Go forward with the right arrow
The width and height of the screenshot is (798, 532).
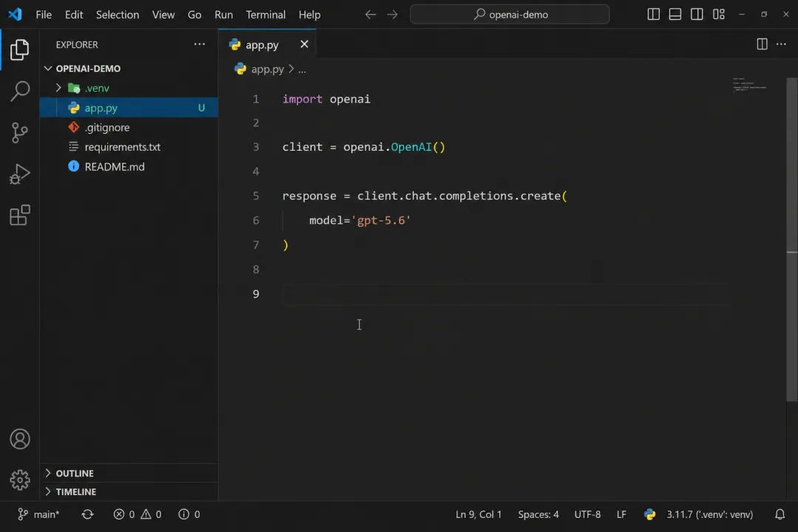[392, 14]
